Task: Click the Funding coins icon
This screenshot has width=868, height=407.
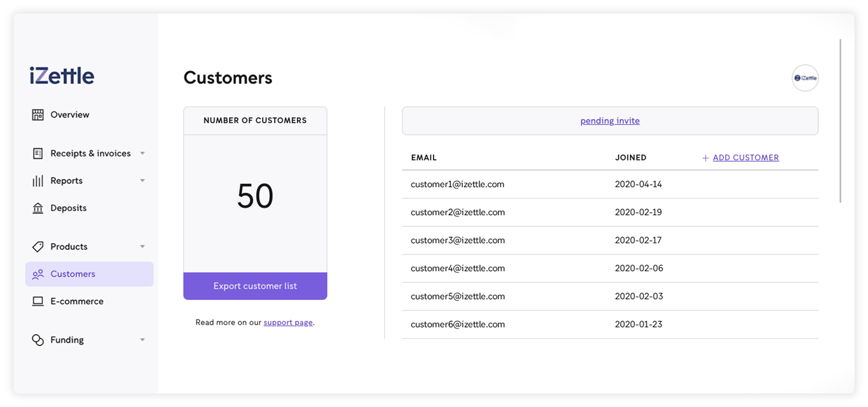Action: (37, 340)
